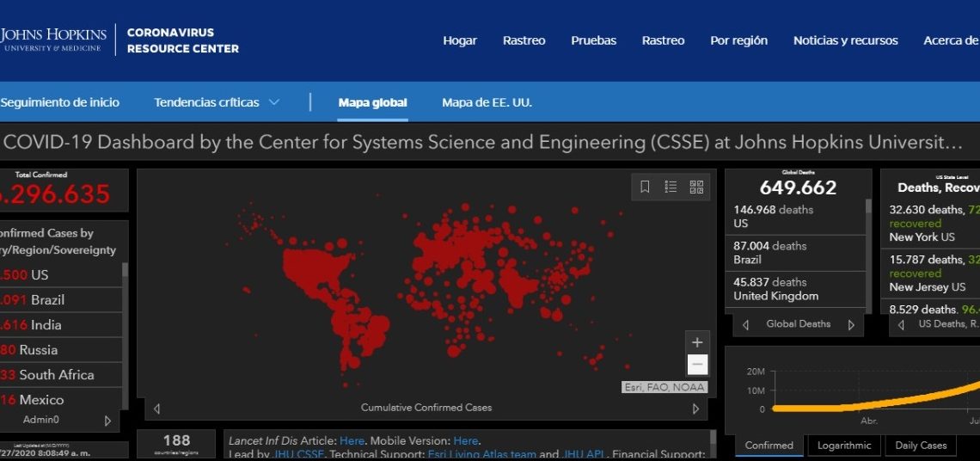Image resolution: width=980 pixels, height=461 pixels.
Task: Select the Mapa global tab
Action: pos(372,102)
